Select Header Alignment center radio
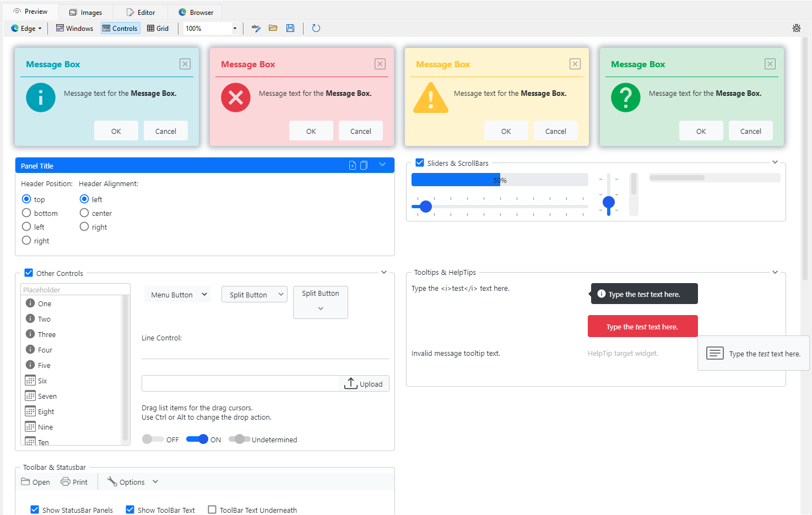 [84, 213]
